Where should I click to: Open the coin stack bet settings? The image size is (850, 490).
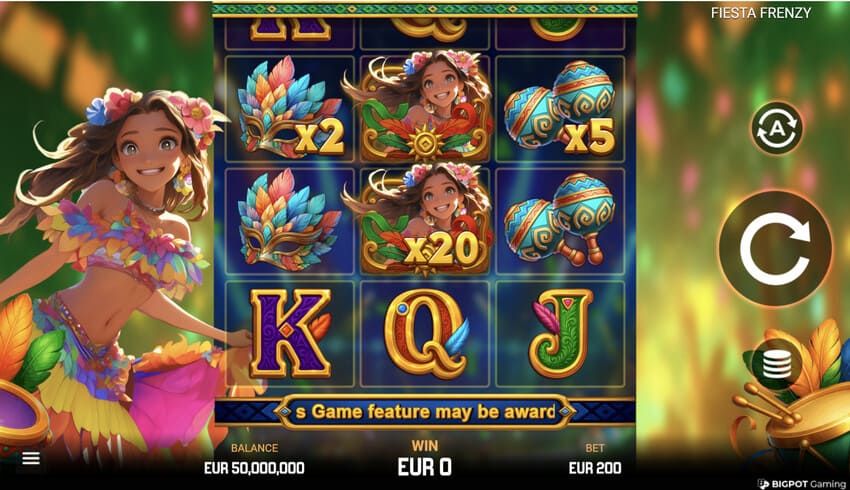(x=777, y=364)
